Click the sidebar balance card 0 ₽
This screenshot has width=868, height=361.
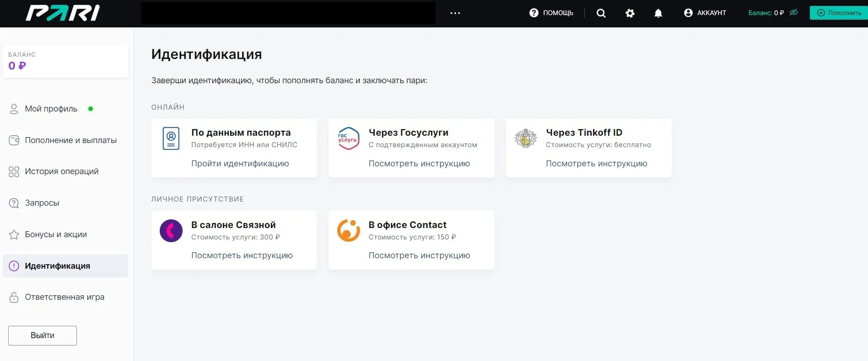pyautogui.click(x=65, y=61)
